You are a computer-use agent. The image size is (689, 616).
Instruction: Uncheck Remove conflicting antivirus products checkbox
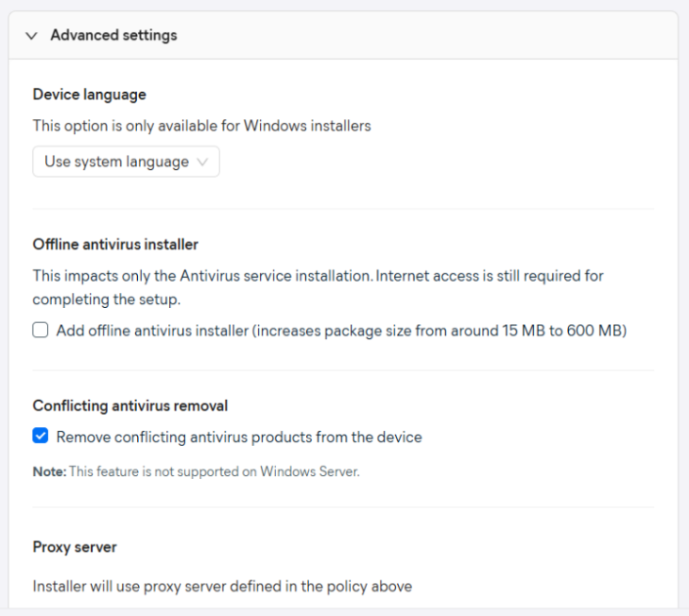tap(40, 437)
